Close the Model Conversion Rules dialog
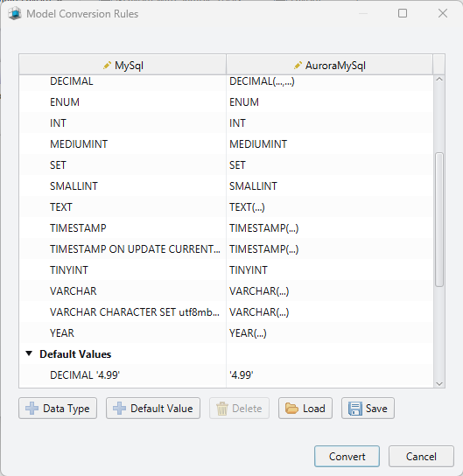Viewport: 463px width, 476px height. point(443,13)
